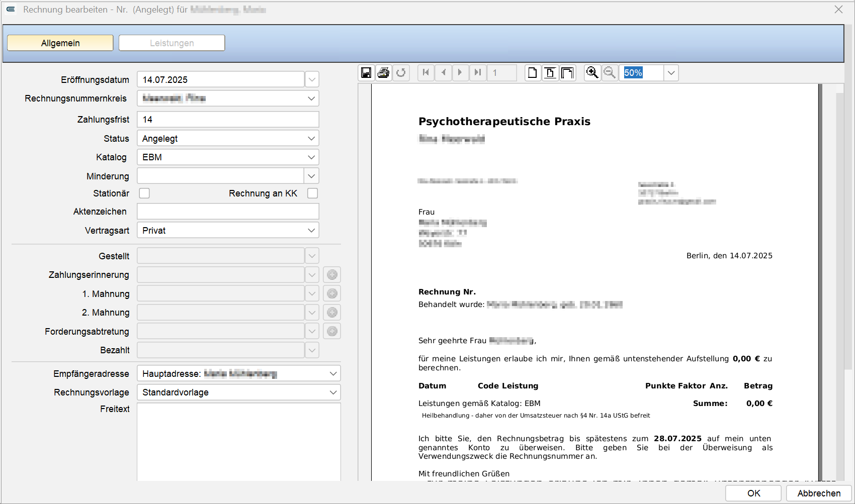
Task: Fit preview to page width
Action: tap(550, 73)
